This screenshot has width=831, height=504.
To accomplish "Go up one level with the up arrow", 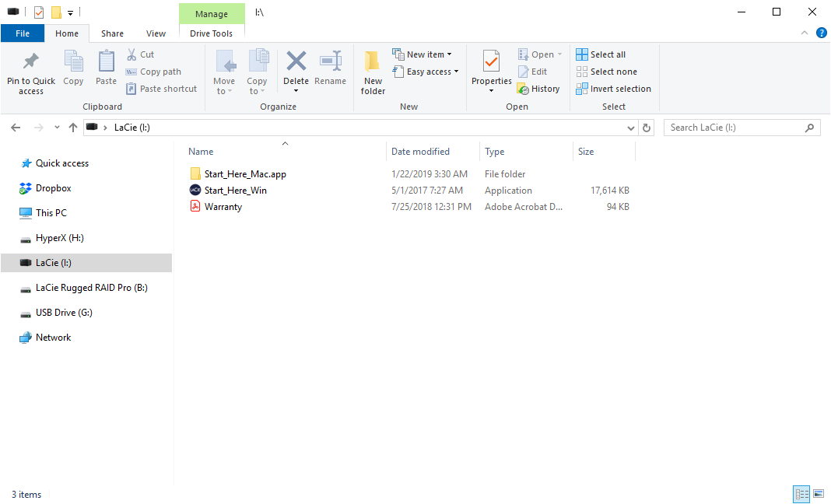I will (73, 128).
